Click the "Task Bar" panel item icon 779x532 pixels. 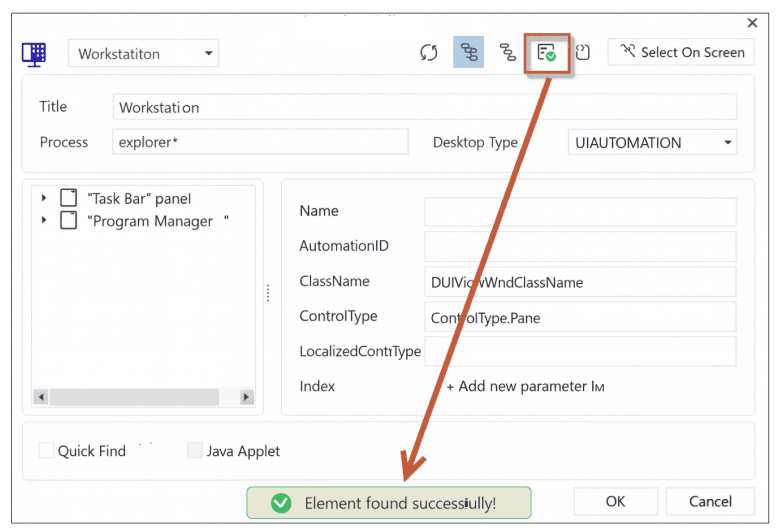(x=69, y=198)
